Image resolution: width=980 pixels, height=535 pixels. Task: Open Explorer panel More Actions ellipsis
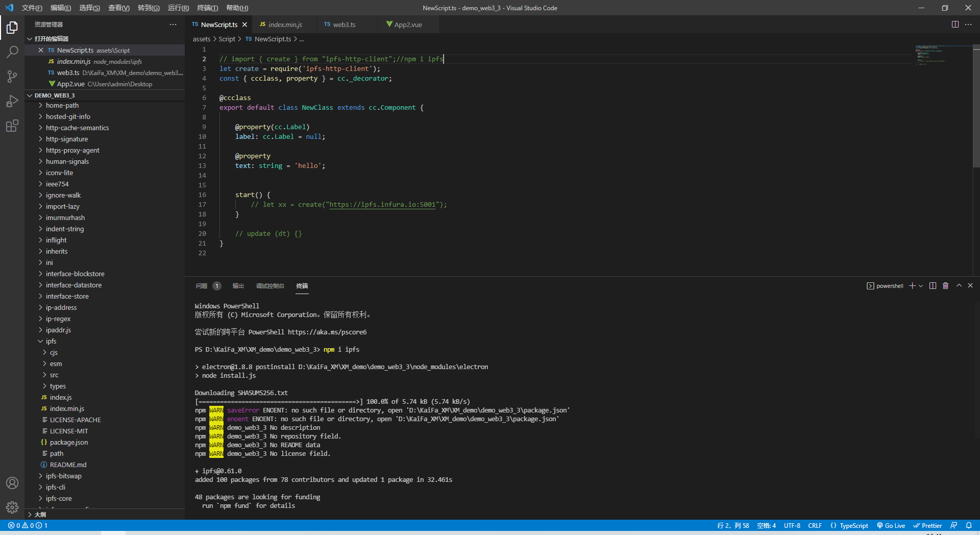click(x=173, y=25)
